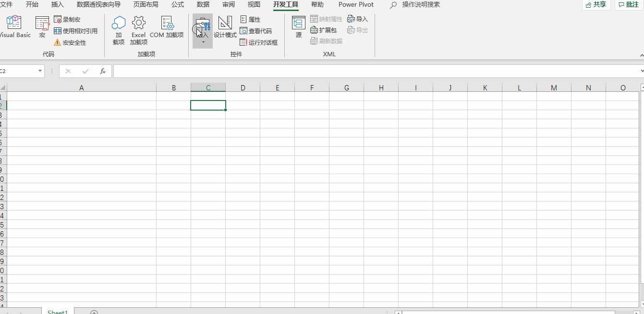Open 宏安全性 settings

click(x=70, y=42)
